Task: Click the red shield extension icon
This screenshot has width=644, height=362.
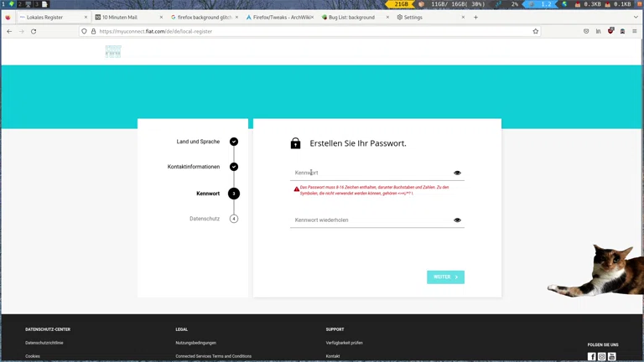Action: (610, 31)
